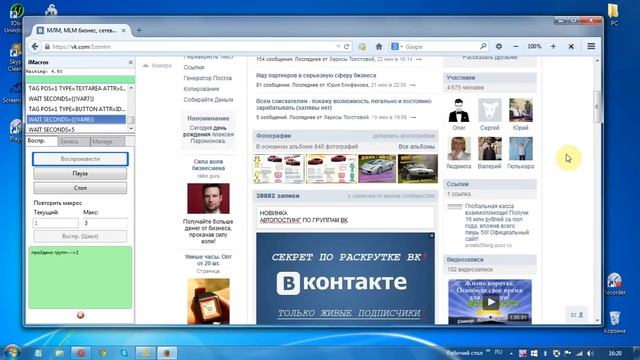
Task: Click the volume icon in system tray
Action: 589,353
